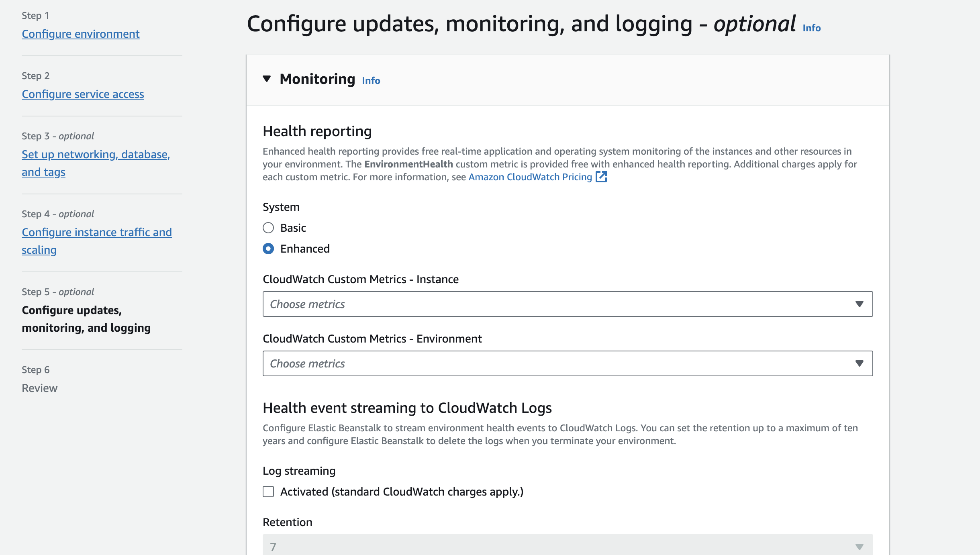Click the Retention dropdown showing 7
This screenshot has width=980, height=555.
pyautogui.click(x=567, y=546)
